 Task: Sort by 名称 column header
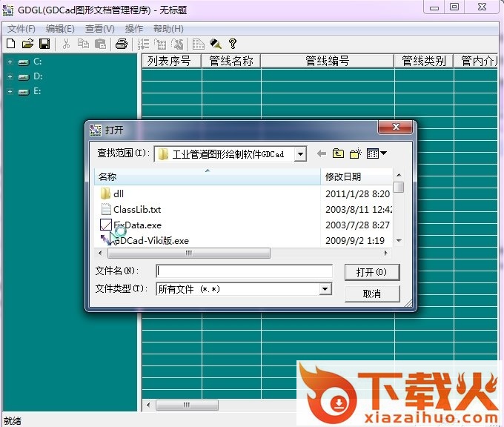(x=208, y=176)
